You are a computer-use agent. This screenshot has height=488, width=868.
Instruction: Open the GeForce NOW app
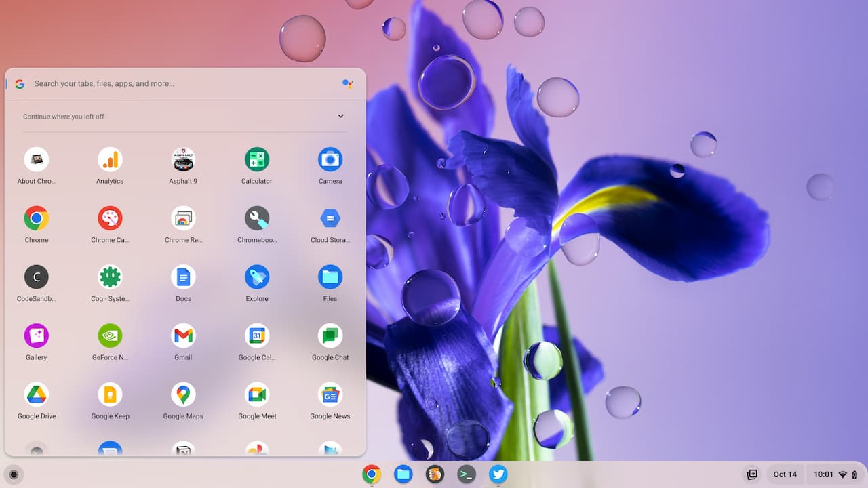click(110, 335)
